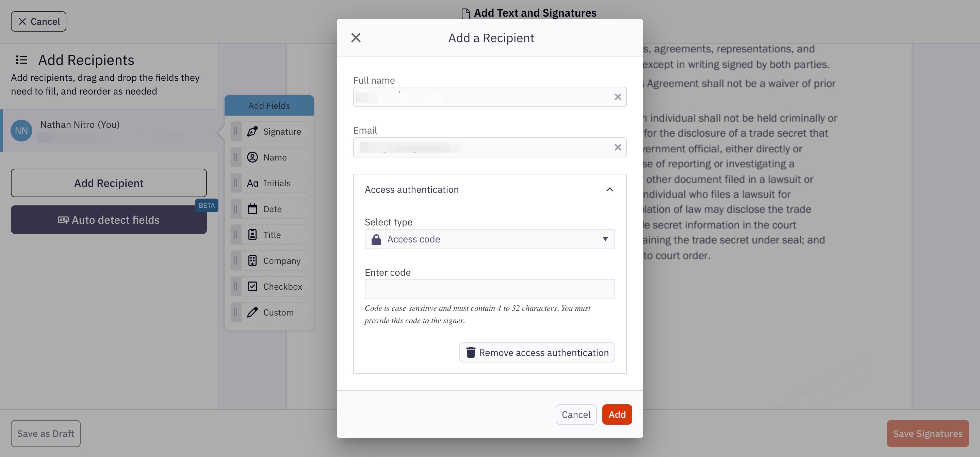Click Save as Draft
The height and width of the screenshot is (457, 980).
click(x=45, y=434)
